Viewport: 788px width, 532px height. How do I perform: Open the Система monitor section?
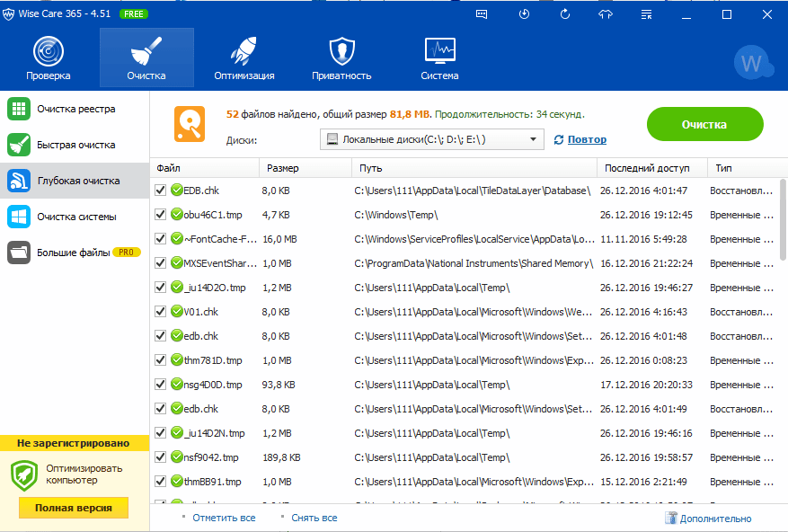pyautogui.click(x=439, y=58)
